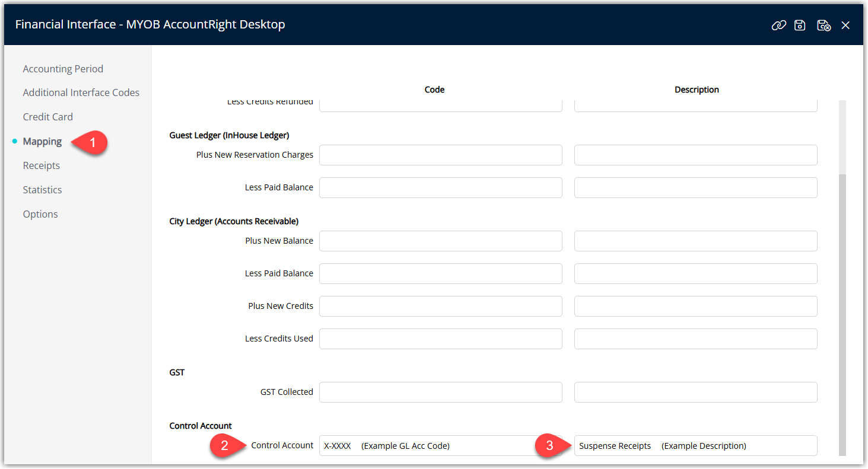This screenshot has width=868, height=469.
Task: Click the Plus New Credits label
Action: point(281,306)
